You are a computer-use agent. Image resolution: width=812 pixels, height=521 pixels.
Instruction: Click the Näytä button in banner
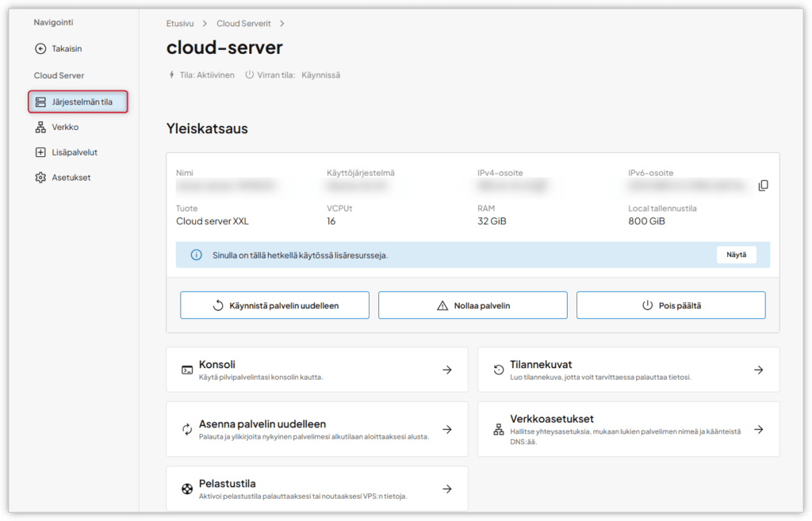point(736,255)
